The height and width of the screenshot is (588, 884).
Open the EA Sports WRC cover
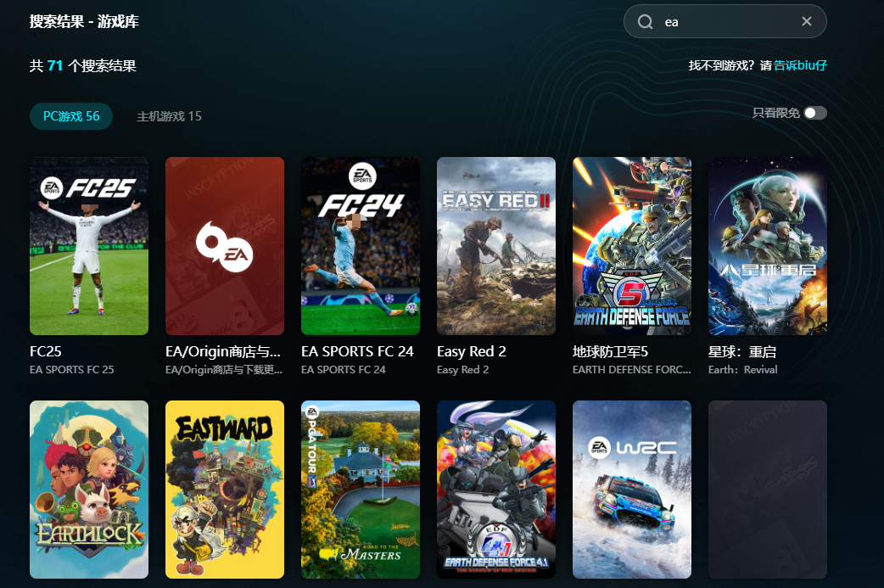[x=632, y=490]
